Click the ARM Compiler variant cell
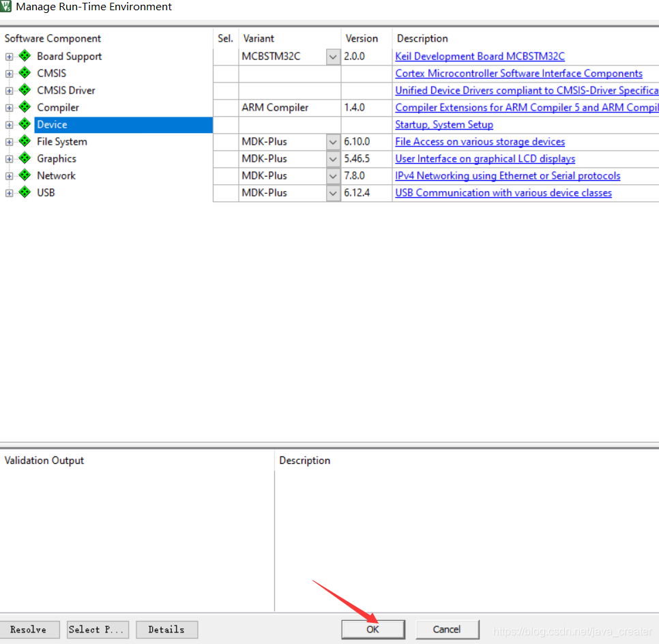This screenshot has height=644, width=659. click(x=289, y=108)
